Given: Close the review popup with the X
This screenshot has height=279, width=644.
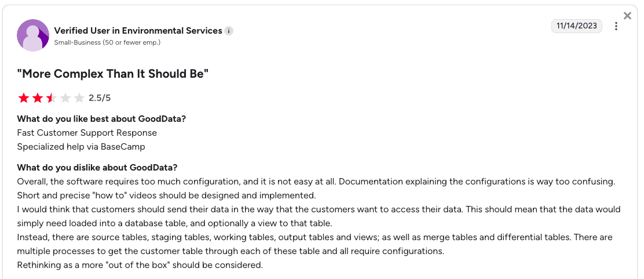Looking at the screenshot, I should 627,16.
